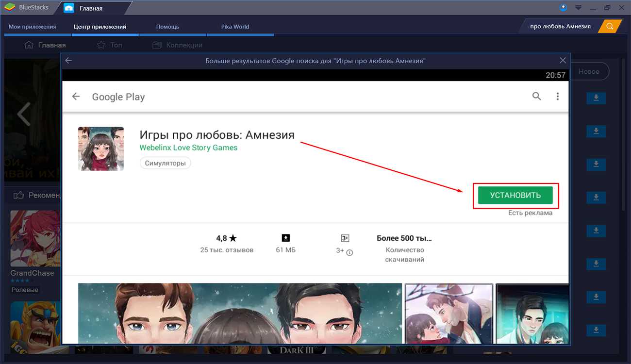Click the age rating 3+ info icon
631x364 pixels.
pyautogui.click(x=349, y=252)
